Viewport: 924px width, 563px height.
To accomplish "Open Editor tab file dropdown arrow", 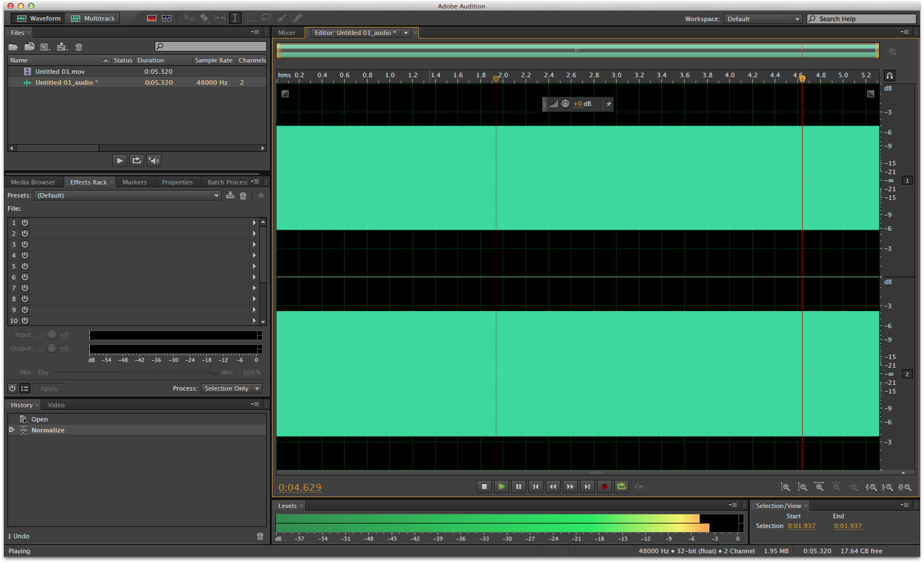I will coord(406,33).
